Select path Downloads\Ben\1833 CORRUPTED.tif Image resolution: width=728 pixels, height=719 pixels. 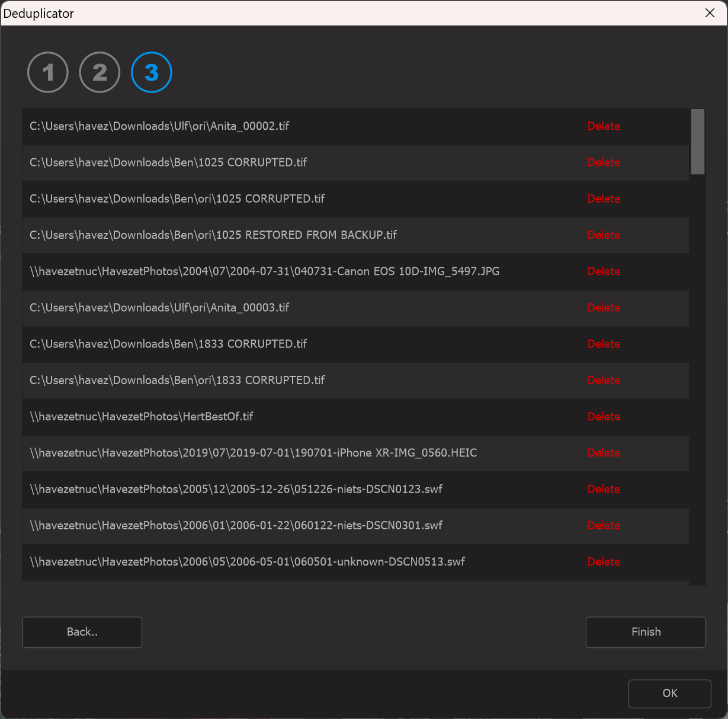(x=168, y=344)
